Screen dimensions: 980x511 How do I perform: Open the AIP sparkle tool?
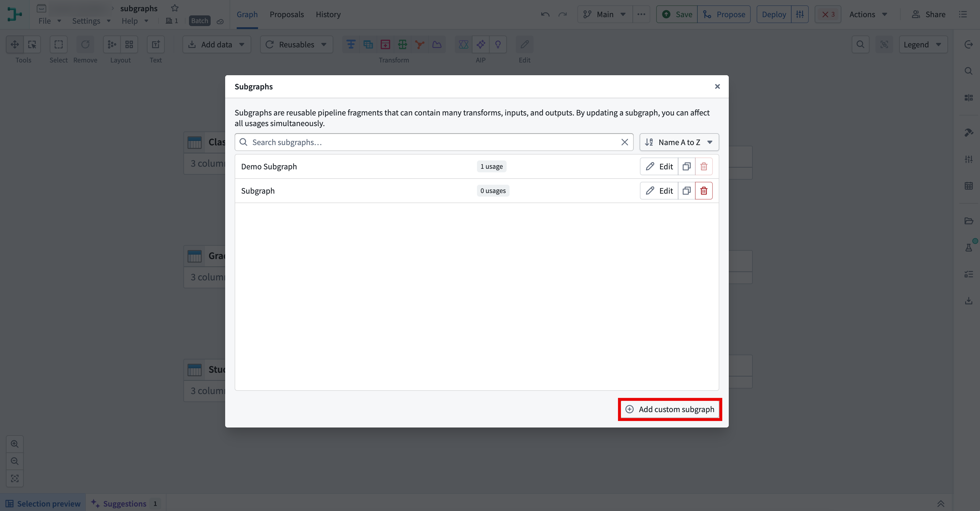tap(481, 44)
